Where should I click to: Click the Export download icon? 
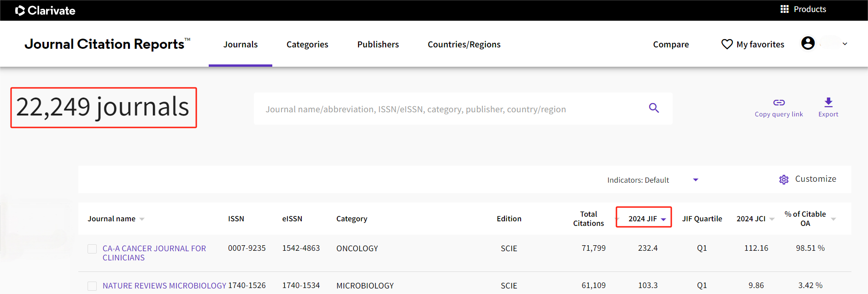828,102
